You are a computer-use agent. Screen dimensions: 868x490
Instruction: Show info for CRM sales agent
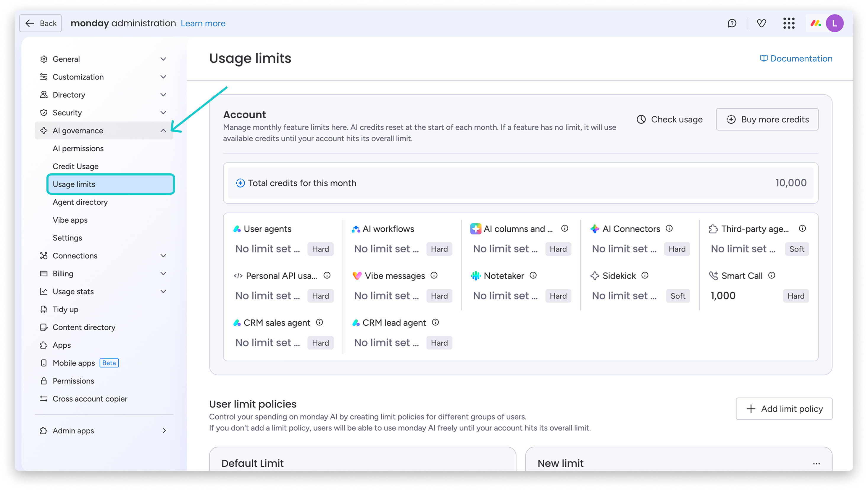click(x=320, y=322)
